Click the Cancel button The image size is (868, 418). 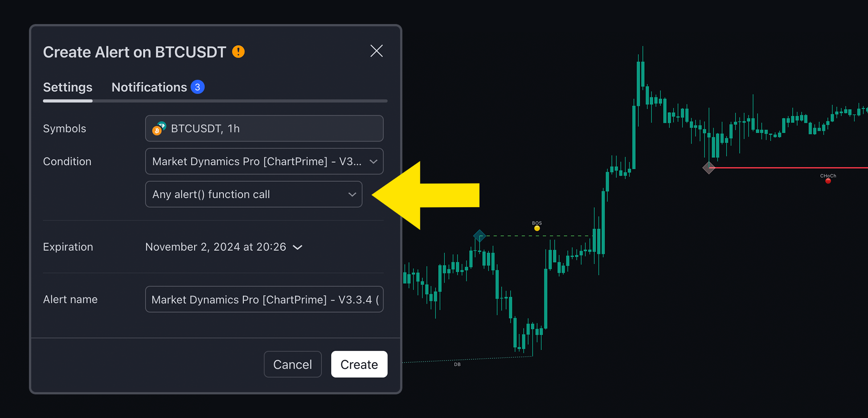coord(293,365)
